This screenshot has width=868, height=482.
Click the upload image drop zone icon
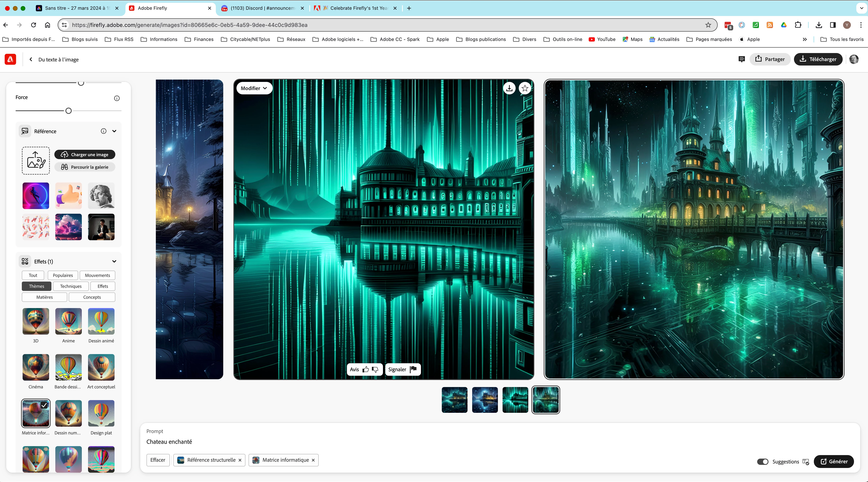coord(36,160)
